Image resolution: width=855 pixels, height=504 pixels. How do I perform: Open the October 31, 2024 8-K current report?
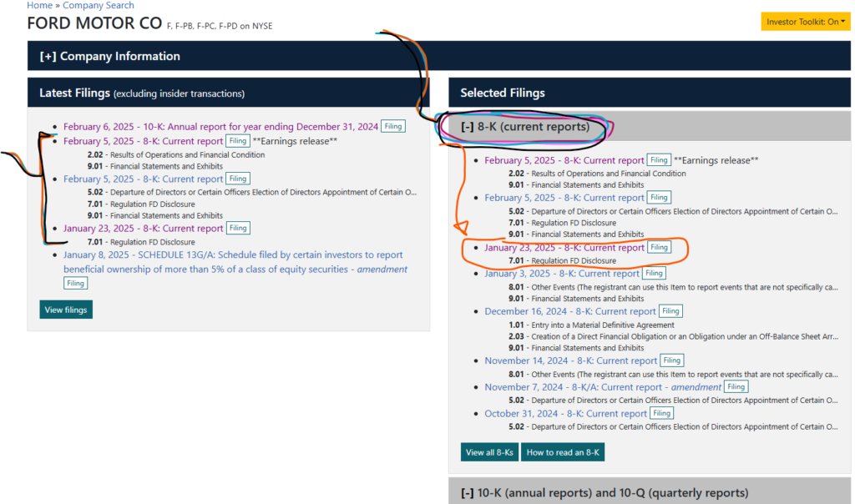(x=566, y=414)
